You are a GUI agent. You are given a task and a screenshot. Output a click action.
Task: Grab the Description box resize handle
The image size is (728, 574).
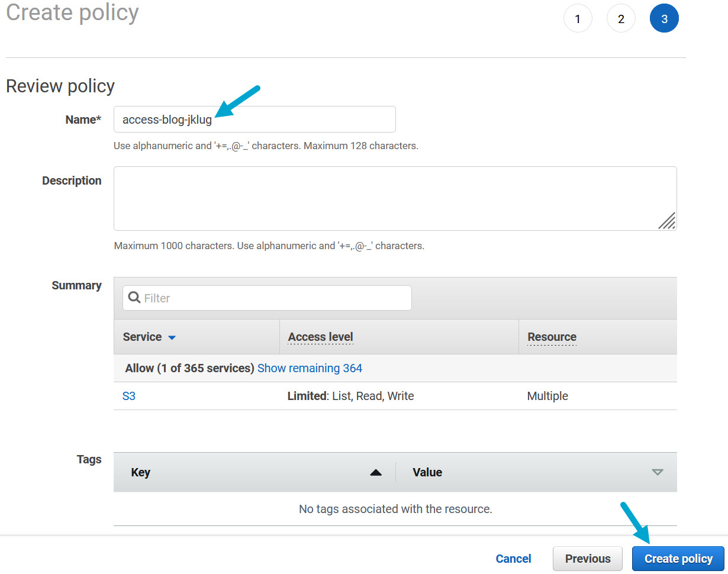pos(667,221)
